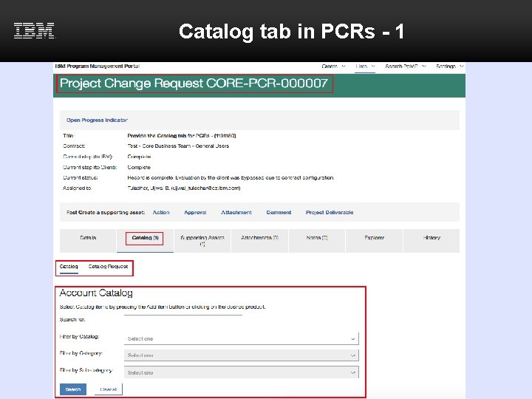
Task: Open the Attachments tab
Action: (x=259, y=241)
